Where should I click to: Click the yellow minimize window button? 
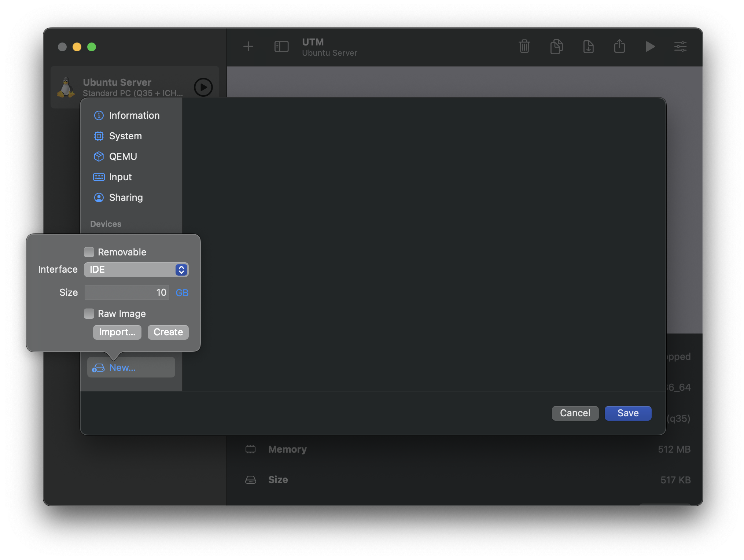click(77, 47)
